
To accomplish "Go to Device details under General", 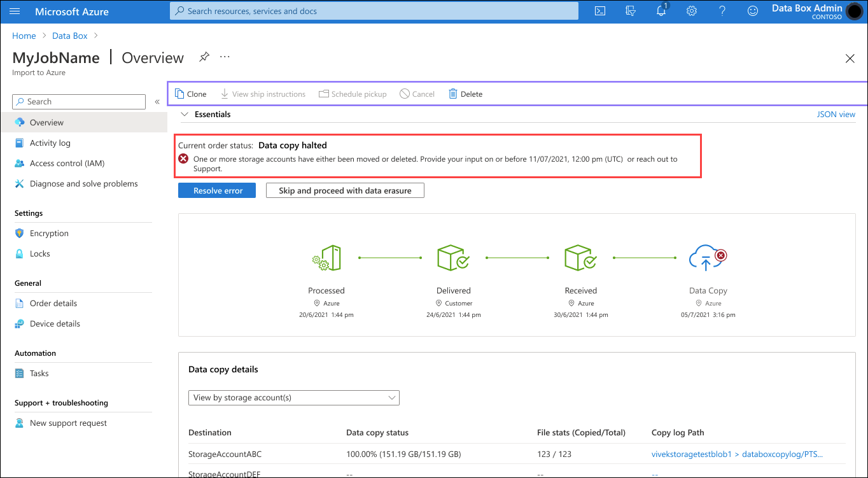I will point(55,323).
